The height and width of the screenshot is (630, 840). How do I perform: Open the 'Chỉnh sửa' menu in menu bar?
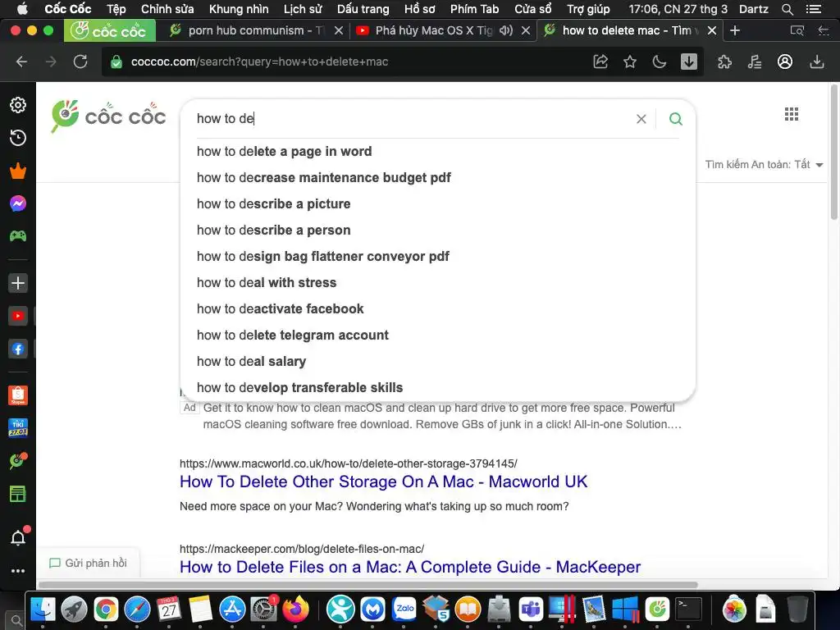coord(167,9)
